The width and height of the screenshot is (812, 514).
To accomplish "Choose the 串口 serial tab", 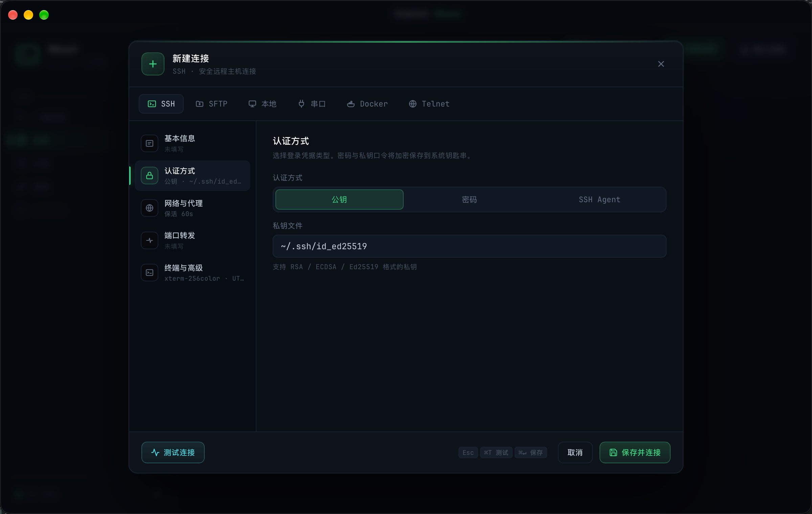I will click(312, 104).
